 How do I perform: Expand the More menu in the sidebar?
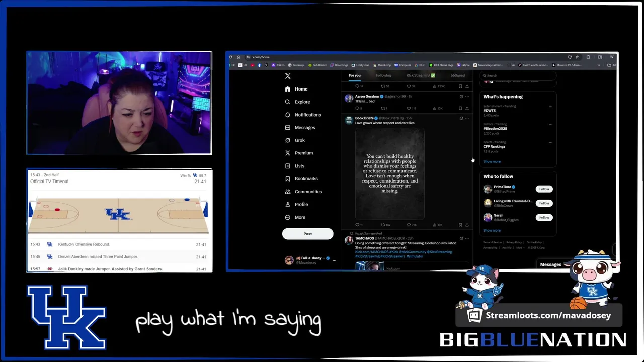295,217
